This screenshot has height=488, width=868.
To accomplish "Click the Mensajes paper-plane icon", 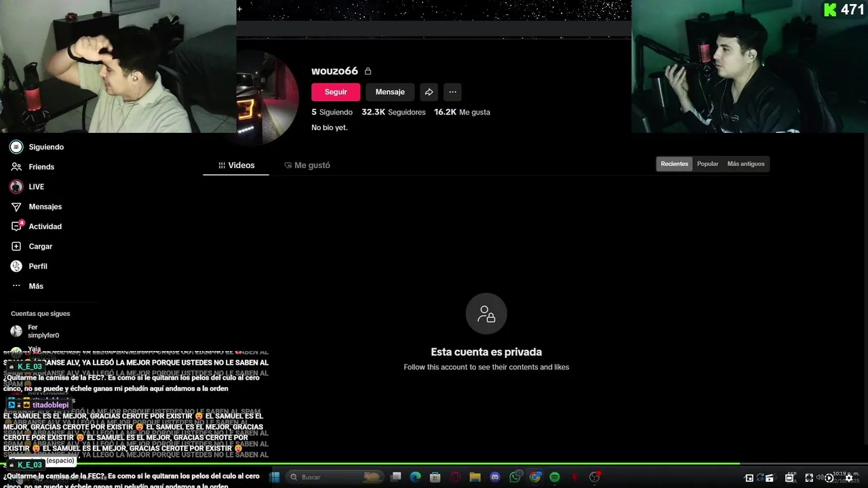I will (16, 207).
